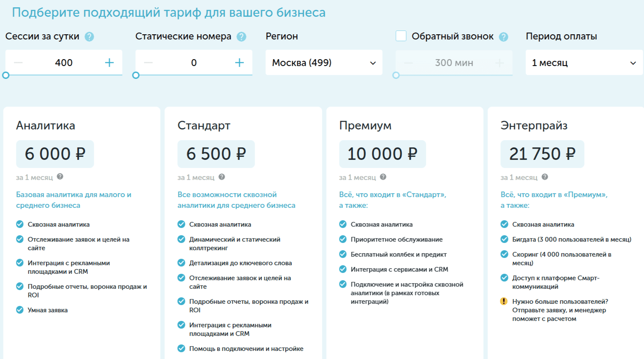Select the 6 000 ₽ Аналитика price
The image size is (644, 359).
[x=55, y=154]
